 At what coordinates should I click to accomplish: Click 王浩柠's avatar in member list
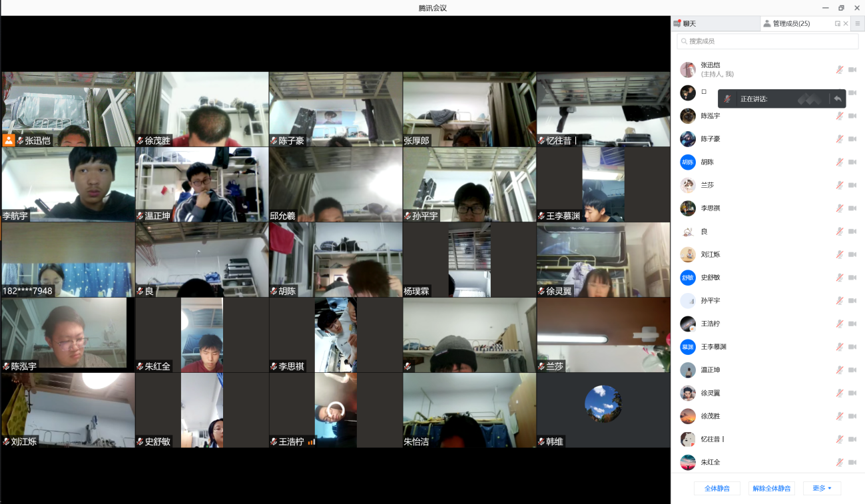click(x=688, y=324)
